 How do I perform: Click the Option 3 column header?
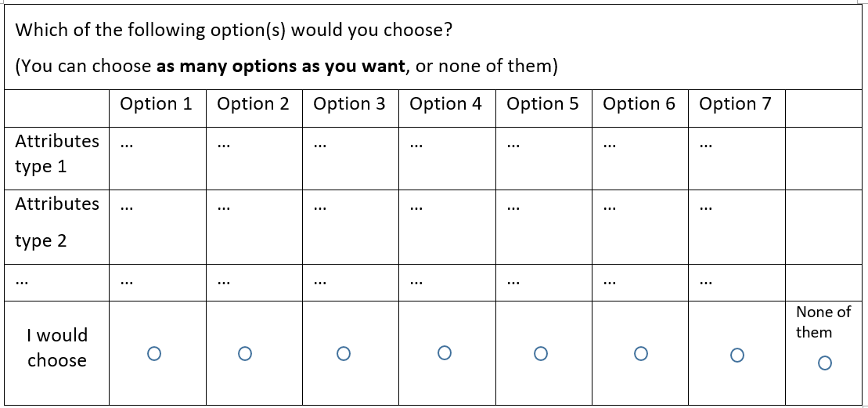(x=349, y=104)
